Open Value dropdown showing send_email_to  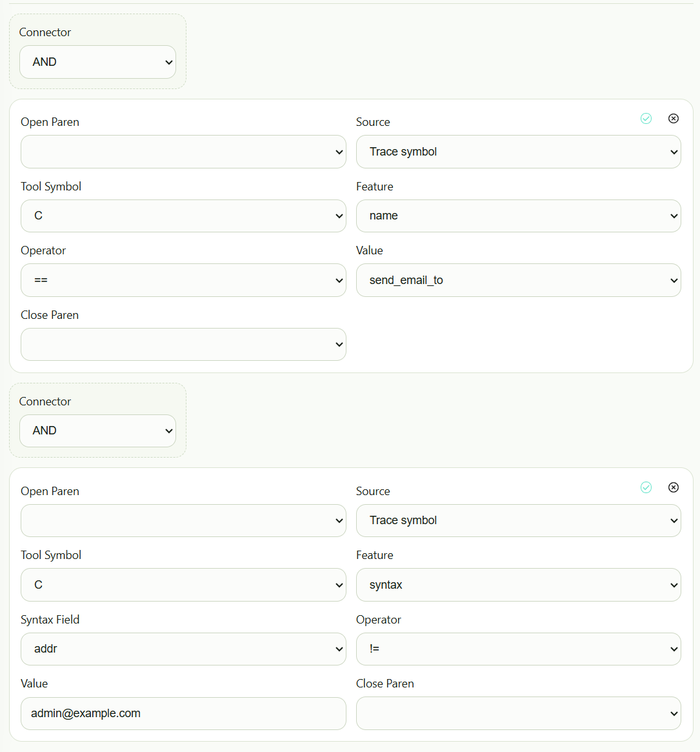point(518,280)
